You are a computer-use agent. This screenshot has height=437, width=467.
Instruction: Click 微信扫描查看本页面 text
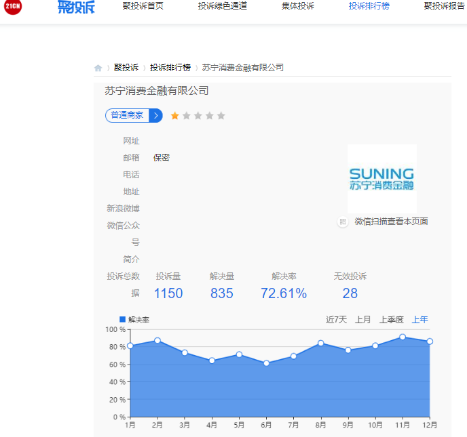coord(391,221)
